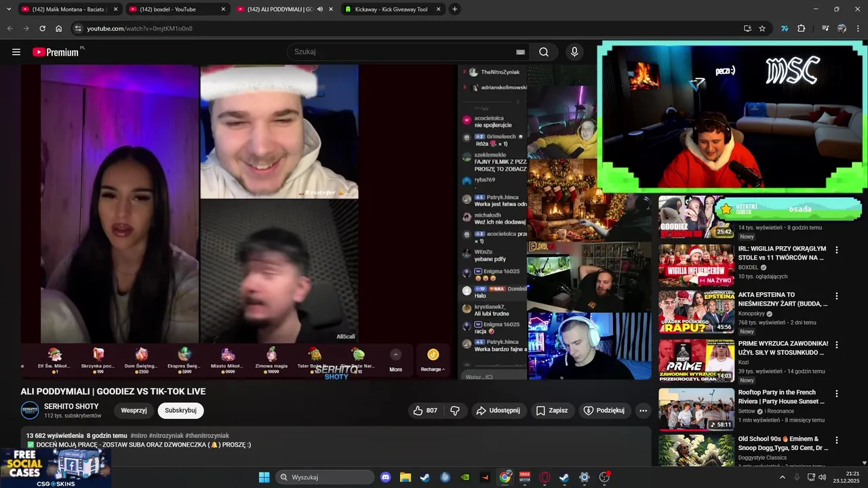Bookmark this page with star icon
This screenshot has width=868, height=488.
coord(762,28)
